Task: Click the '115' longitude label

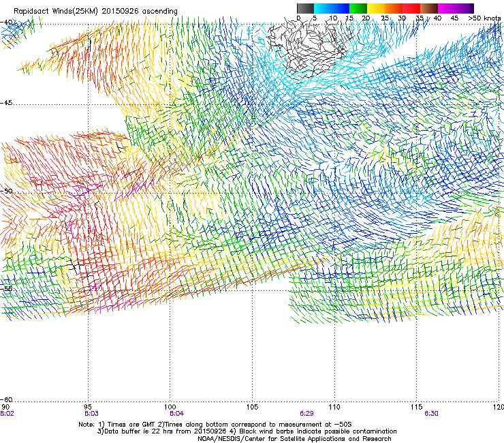Action: 417,408
